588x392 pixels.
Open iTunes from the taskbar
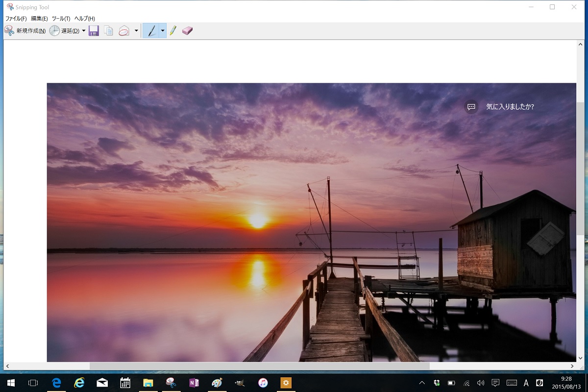point(263,383)
